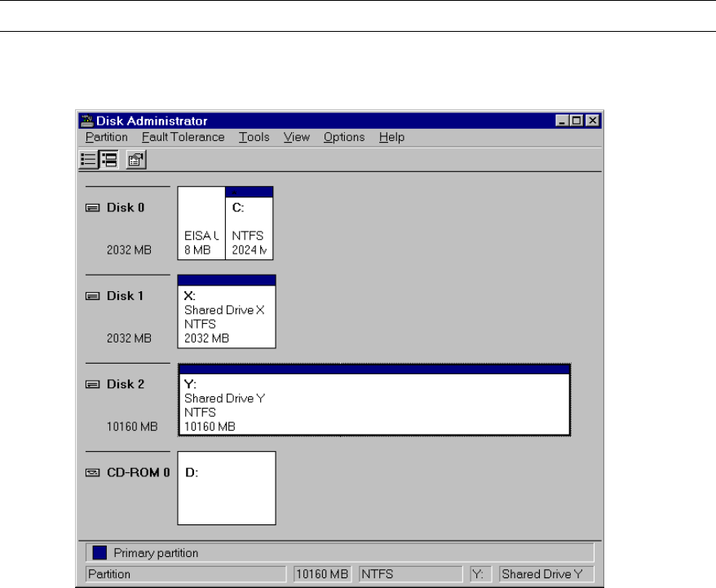This screenshot has width=716, height=588.
Task: Open the Fault Tolerance menu
Action: (x=183, y=137)
